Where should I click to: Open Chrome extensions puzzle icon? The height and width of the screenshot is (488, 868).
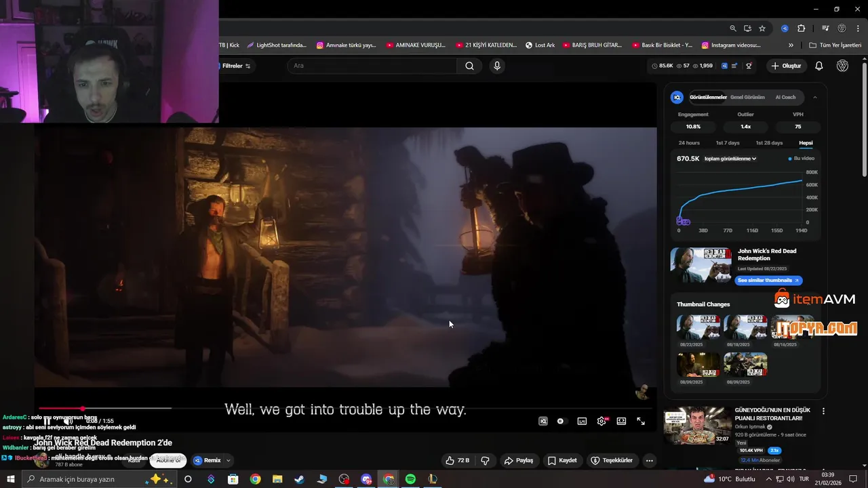(801, 28)
